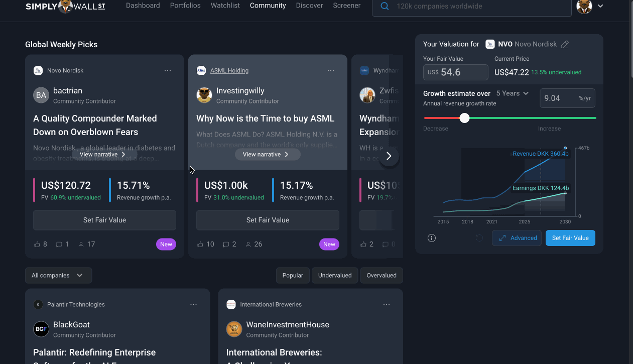Screen dimensions: 633x364
Task: Click the blue Set Fair Value button
Action: pyautogui.click(x=570, y=238)
